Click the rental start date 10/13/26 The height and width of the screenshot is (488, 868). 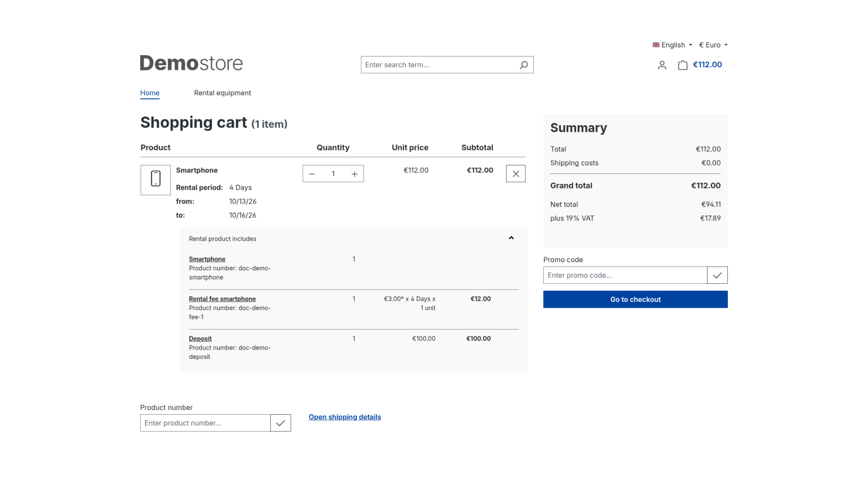click(x=243, y=202)
